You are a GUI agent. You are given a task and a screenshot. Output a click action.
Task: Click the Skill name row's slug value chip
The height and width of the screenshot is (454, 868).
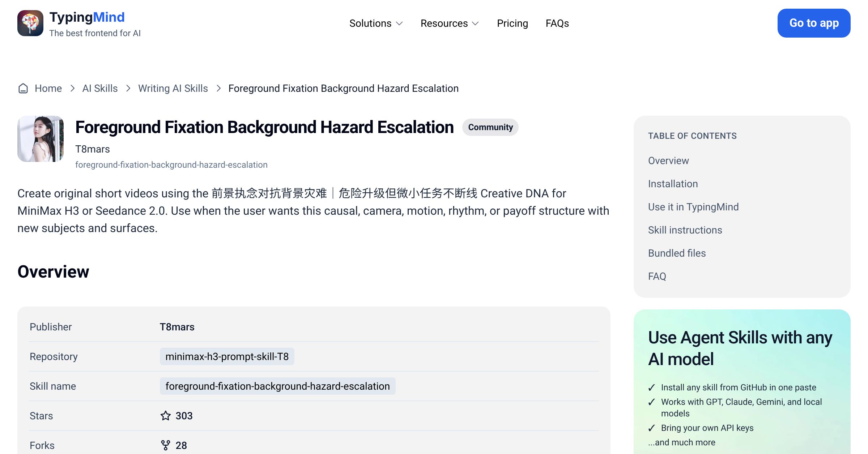(278, 386)
